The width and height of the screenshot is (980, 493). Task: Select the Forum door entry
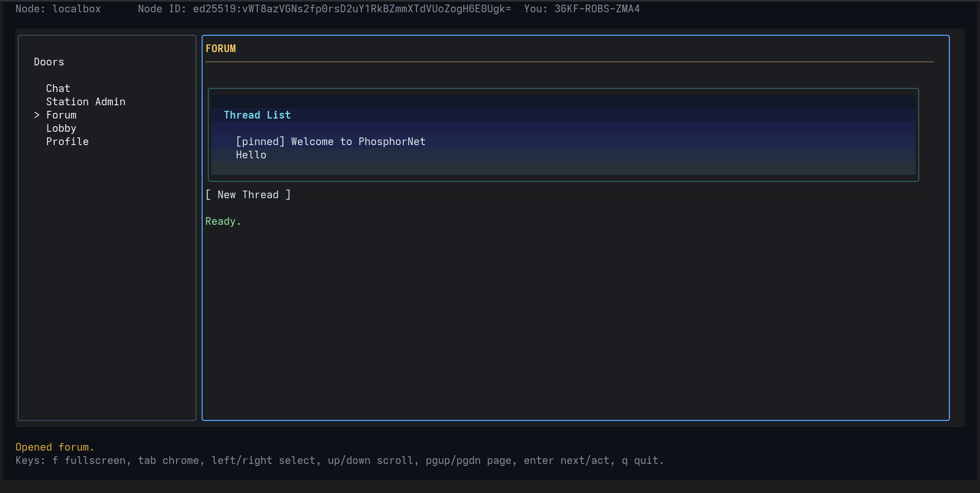[61, 115]
